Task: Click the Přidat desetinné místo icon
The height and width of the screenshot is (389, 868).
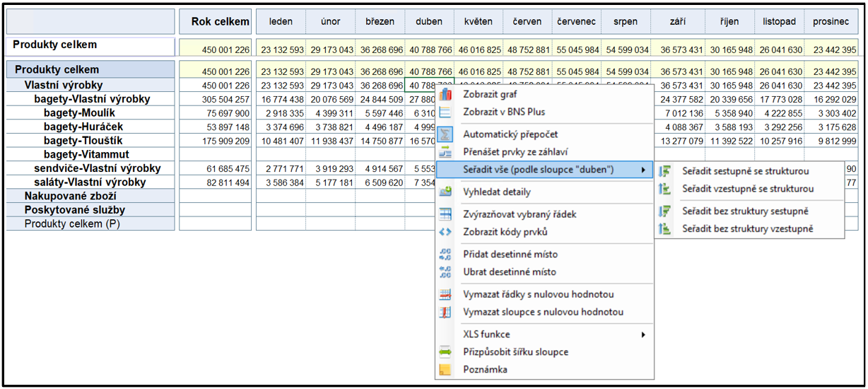Action: [x=445, y=255]
